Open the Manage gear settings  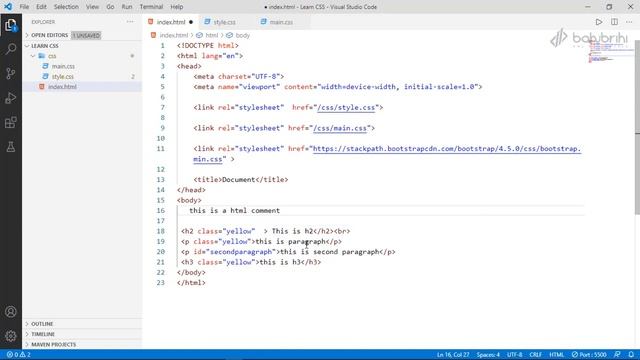(11, 336)
